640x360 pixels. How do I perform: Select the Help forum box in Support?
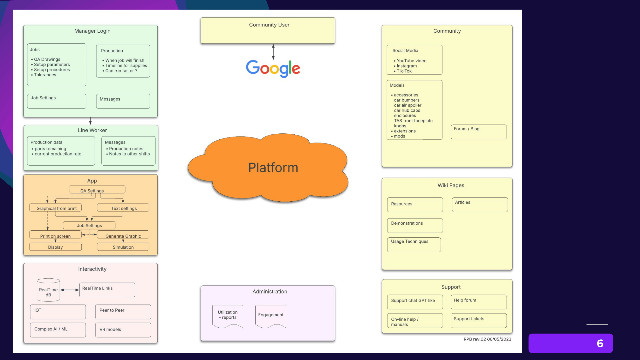479,302
